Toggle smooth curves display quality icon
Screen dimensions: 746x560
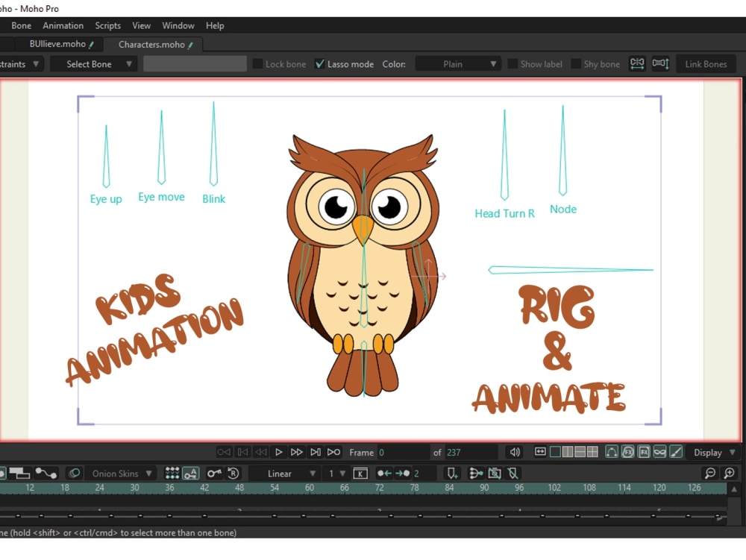[x=612, y=452]
